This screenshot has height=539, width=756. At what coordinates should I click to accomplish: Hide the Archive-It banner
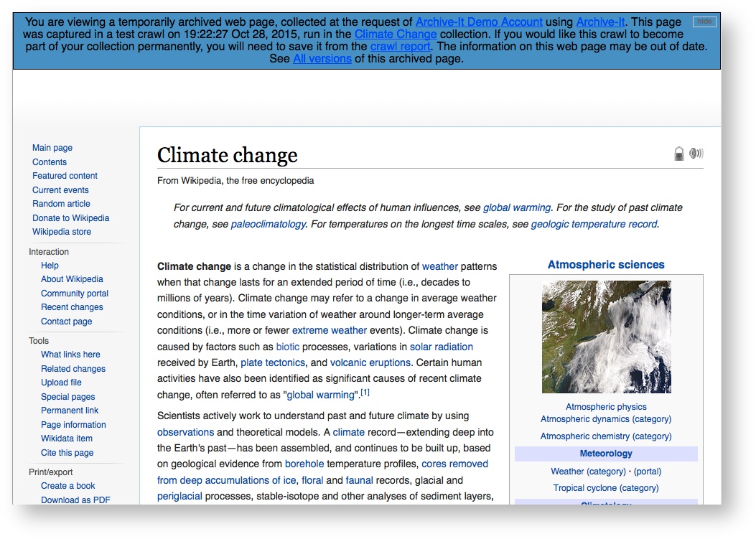point(704,22)
